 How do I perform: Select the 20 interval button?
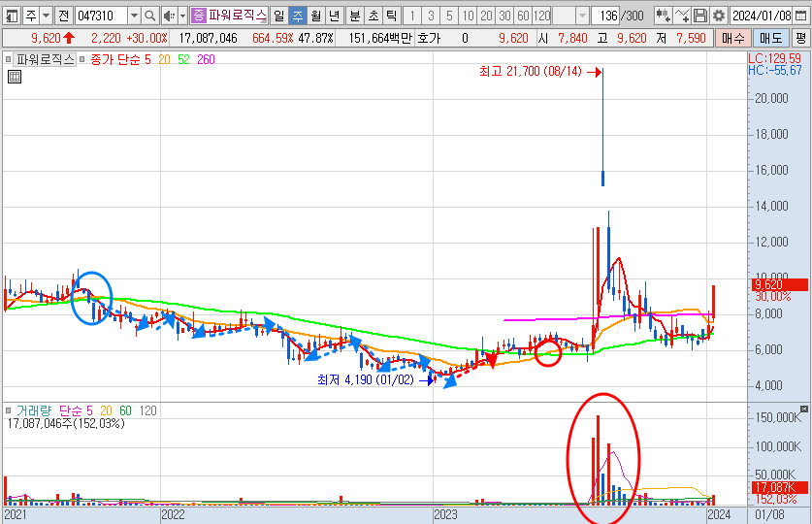tap(486, 16)
